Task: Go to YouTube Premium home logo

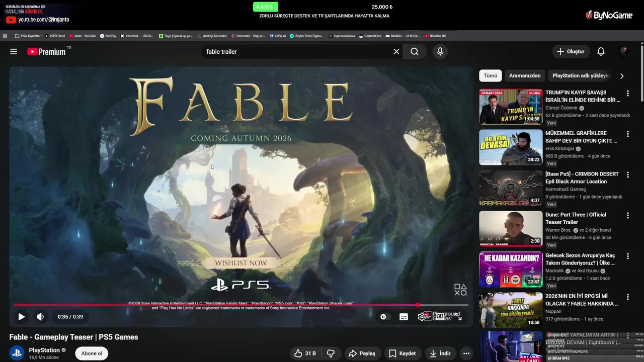Action: click(x=46, y=52)
